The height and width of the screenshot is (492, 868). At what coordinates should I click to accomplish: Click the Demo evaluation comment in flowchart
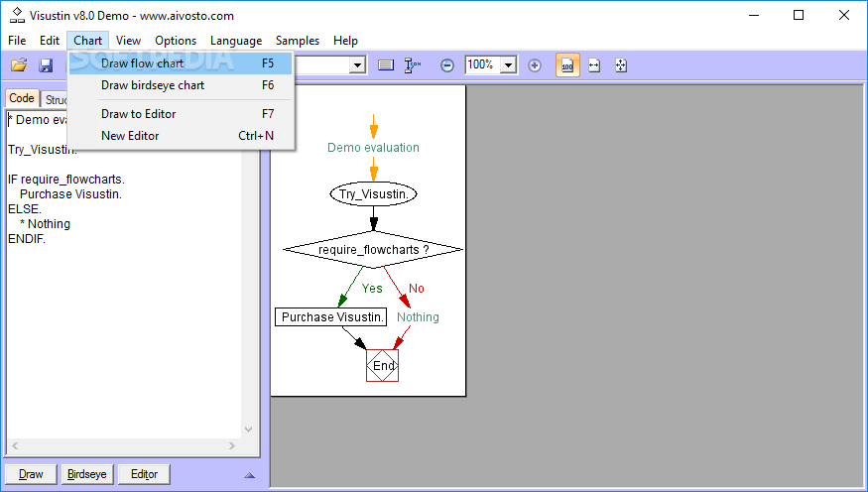(373, 148)
